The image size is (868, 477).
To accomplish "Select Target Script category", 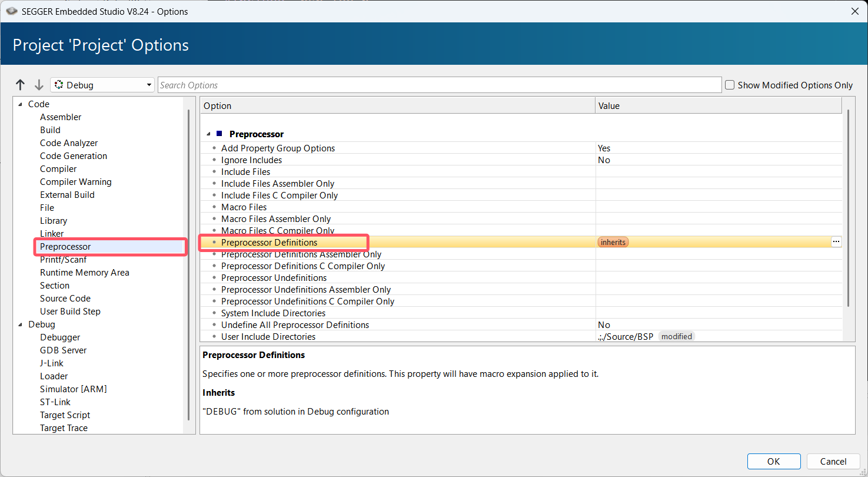I will pyautogui.click(x=65, y=415).
